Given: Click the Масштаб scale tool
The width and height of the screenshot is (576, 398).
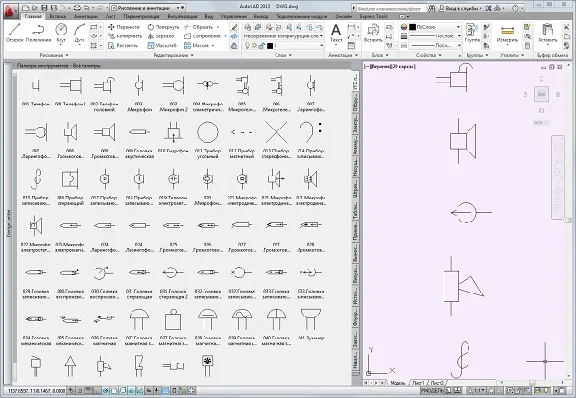Looking at the screenshot, I should pyautogui.click(x=162, y=45).
